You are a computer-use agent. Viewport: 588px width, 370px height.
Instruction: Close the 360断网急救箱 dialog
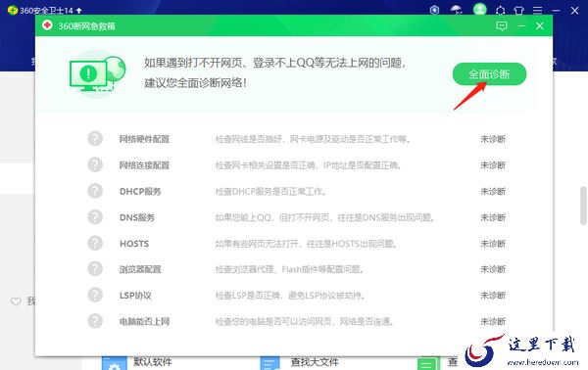(540, 25)
